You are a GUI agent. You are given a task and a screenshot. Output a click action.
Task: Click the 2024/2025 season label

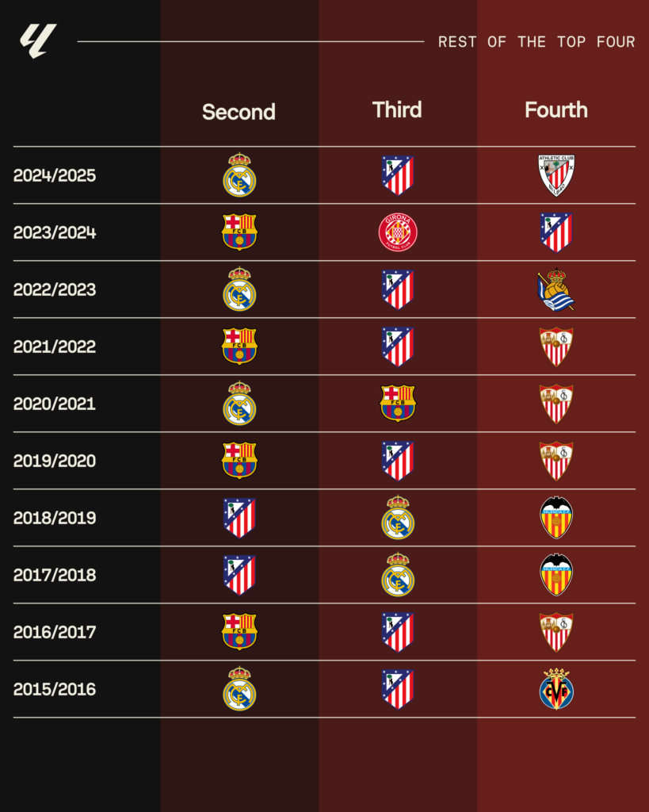(x=55, y=175)
